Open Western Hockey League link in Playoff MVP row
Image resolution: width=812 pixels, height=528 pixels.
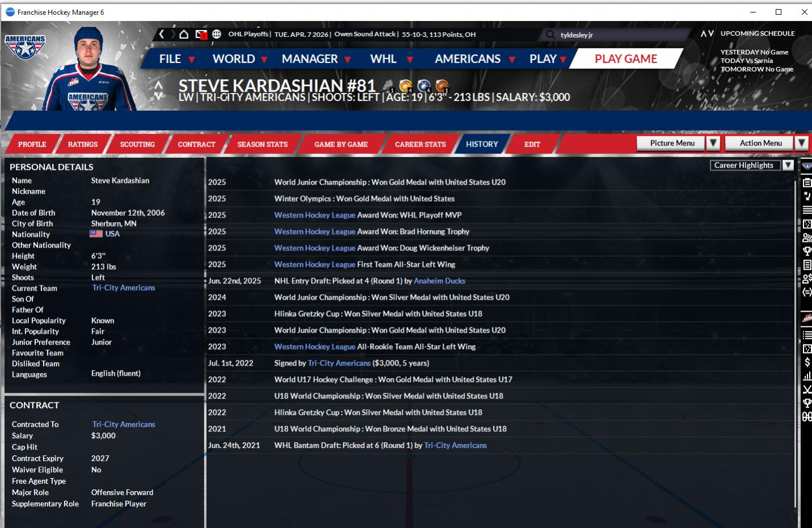coord(315,215)
